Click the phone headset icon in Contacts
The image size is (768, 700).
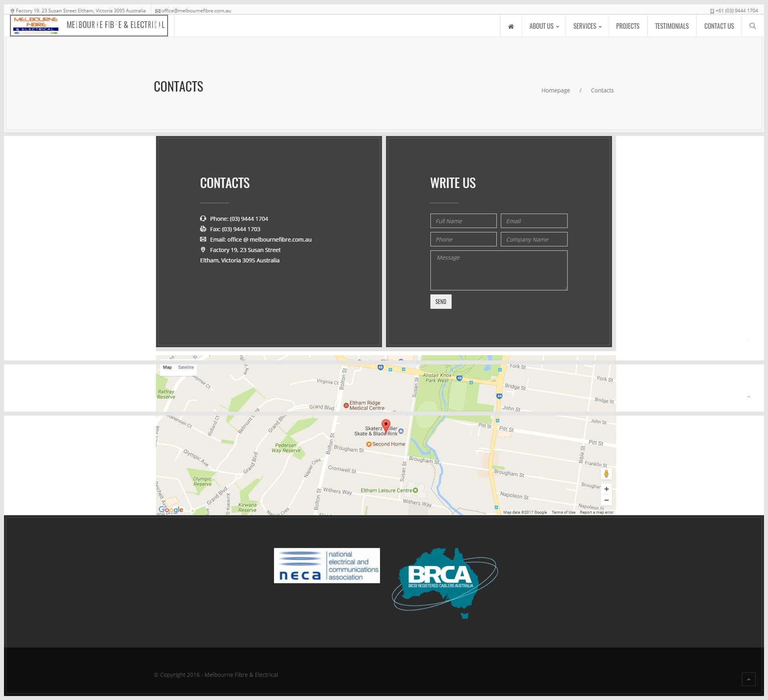(x=203, y=218)
